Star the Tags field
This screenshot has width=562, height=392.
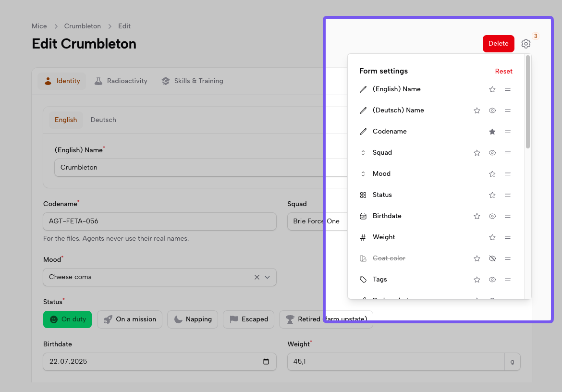[x=476, y=280]
